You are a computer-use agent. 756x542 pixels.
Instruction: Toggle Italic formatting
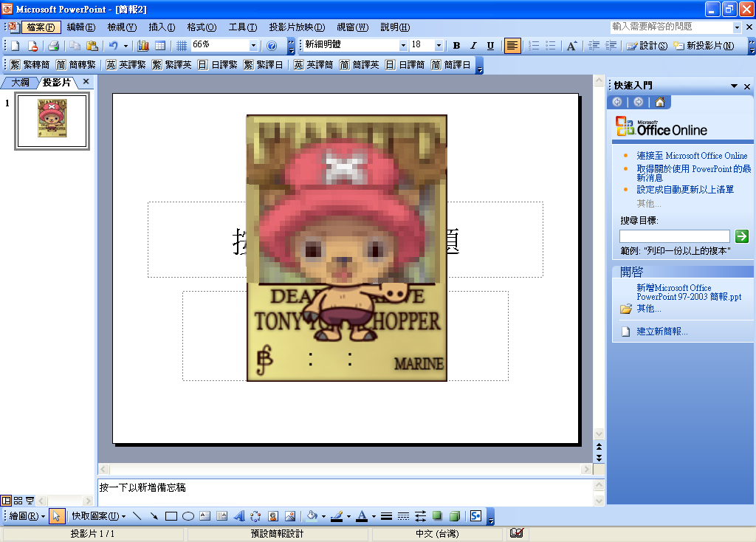pos(473,46)
